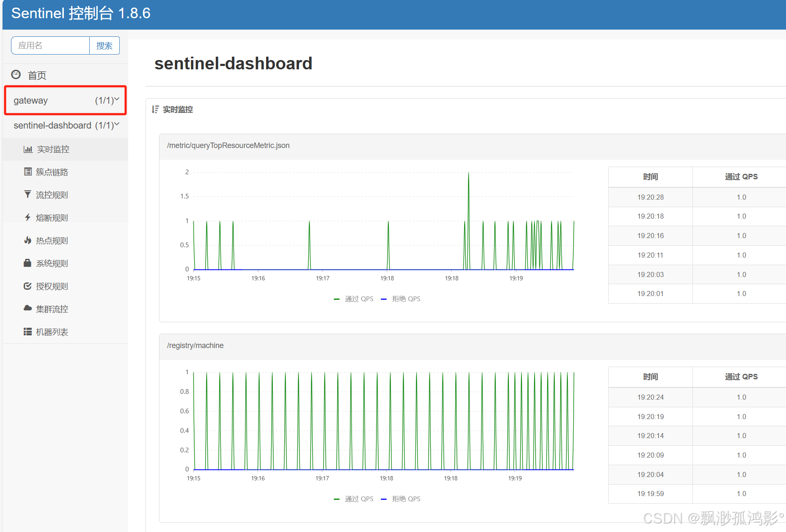
Task: Select the 集群流控 cluster flow icon
Action: [x=27, y=309]
